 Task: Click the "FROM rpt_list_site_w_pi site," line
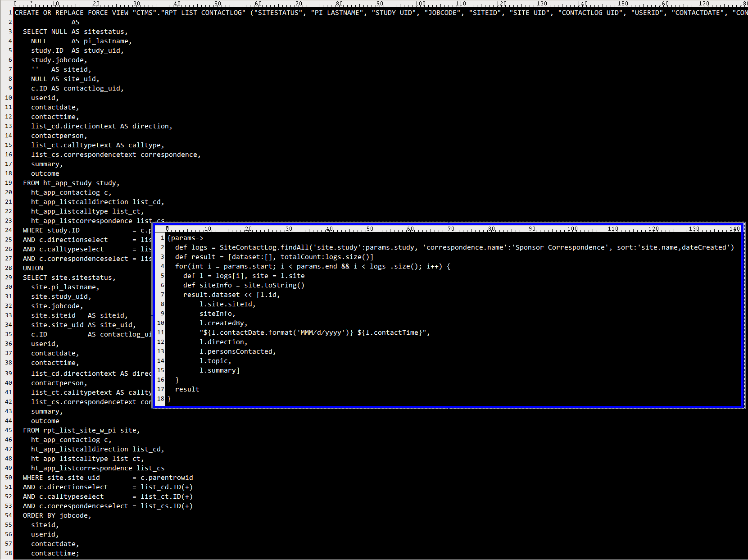click(82, 430)
